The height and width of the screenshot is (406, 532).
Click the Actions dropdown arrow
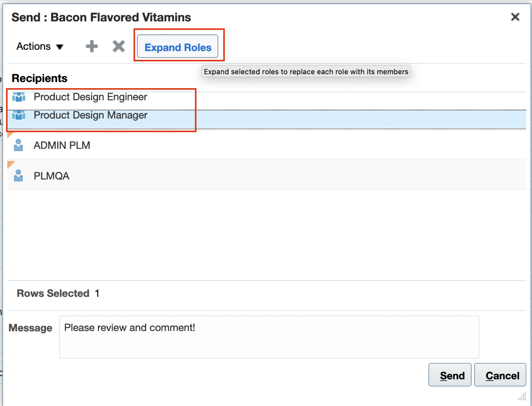pyautogui.click(x=60, y=47)
